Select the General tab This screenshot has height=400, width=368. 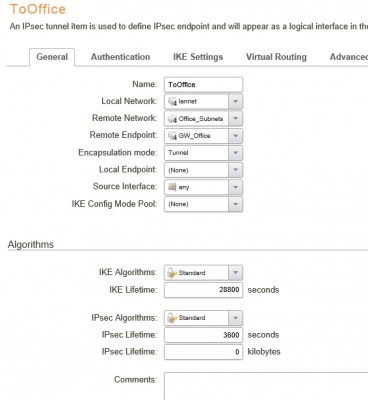pyautogui.click(x=52, y=57)
